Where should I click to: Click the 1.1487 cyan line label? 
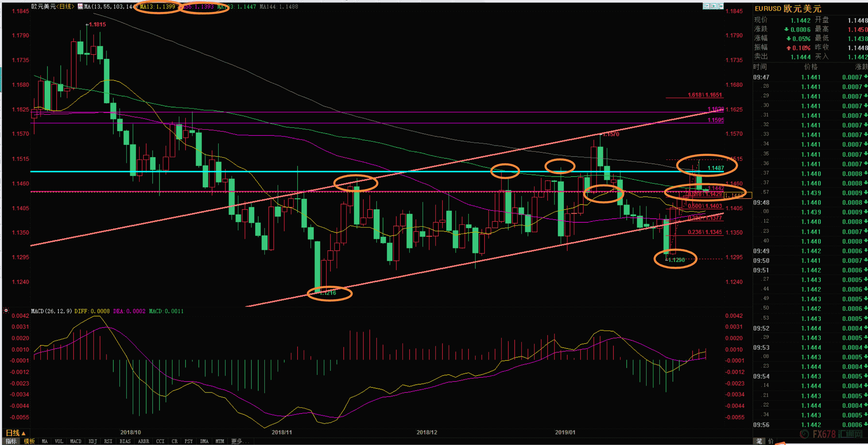point(716,168)
